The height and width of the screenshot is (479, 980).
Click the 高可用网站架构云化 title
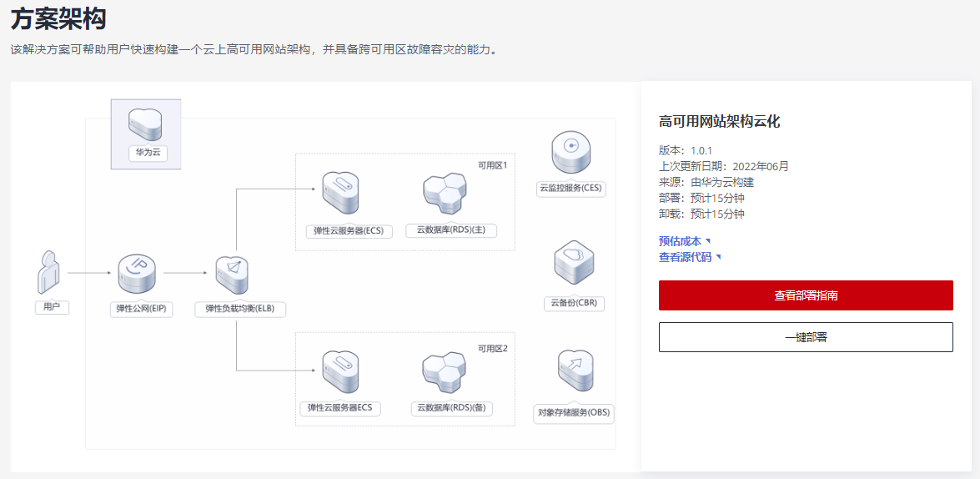point(720,122)
